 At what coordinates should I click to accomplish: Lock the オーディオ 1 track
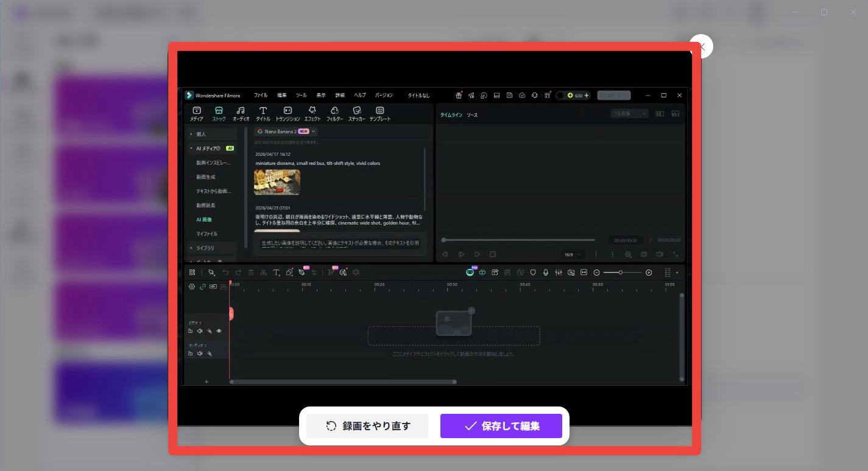tap(191, 353)
